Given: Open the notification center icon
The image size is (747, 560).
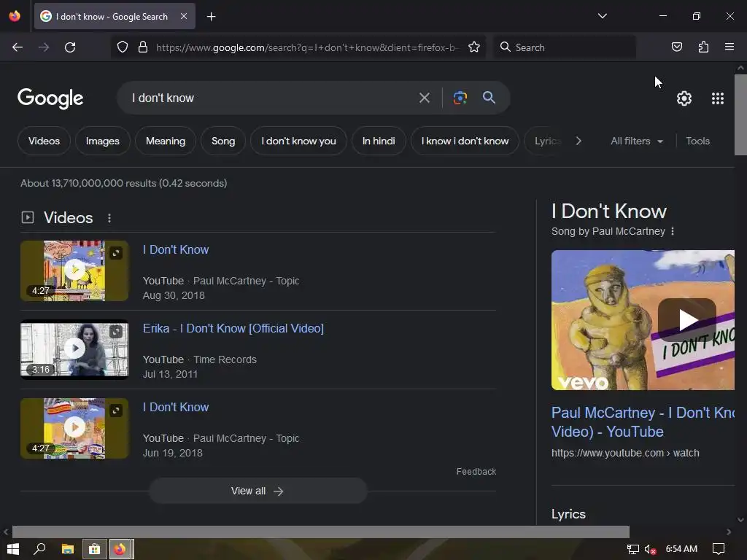Looking at the screenshot, I should click(718, 549).
